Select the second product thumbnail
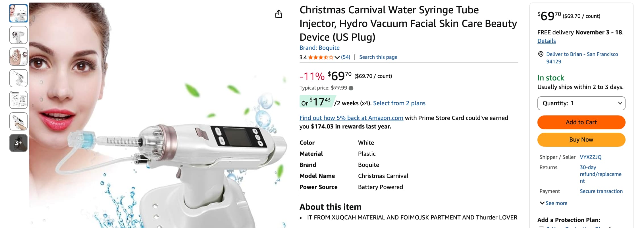The image size is (644, 228). click(x=18, y=35)
